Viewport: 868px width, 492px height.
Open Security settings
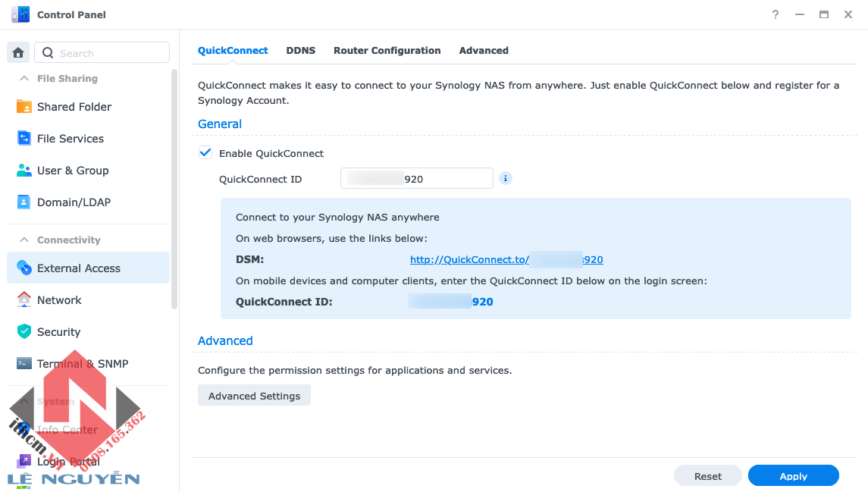pyautogui.click(x=58, y=332)
